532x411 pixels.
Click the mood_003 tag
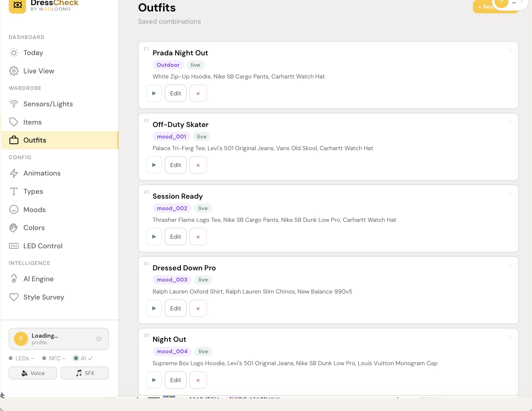172,280
